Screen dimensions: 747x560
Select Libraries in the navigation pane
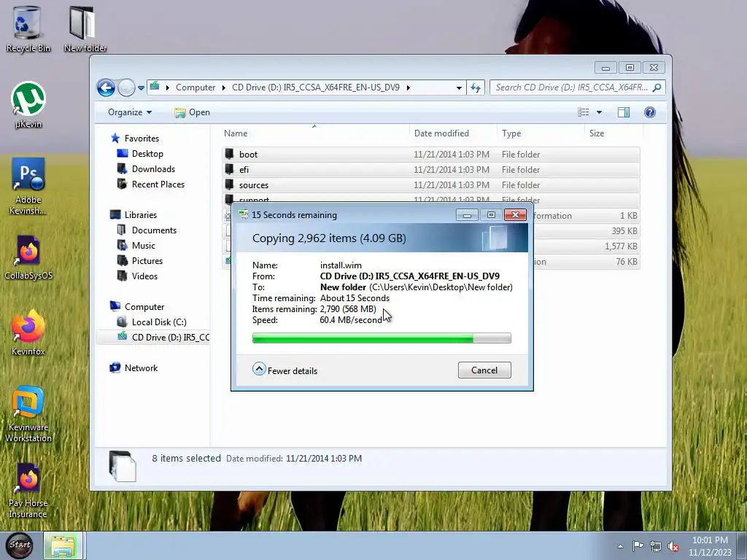click(x=134, y=215)
